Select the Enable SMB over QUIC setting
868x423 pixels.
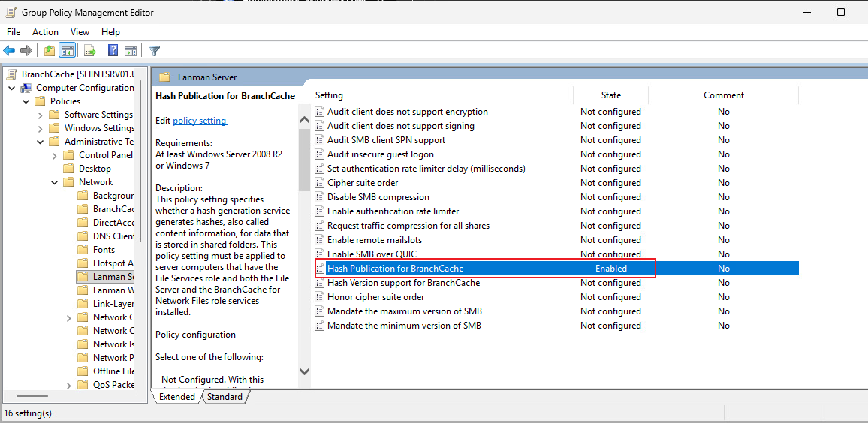pyautogui.click(x=372, y=254)
